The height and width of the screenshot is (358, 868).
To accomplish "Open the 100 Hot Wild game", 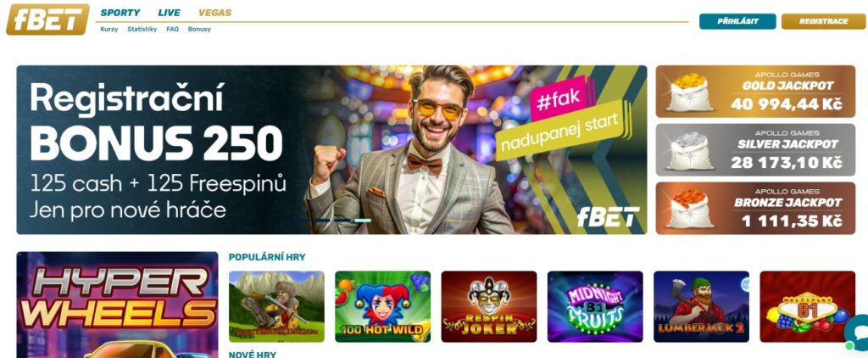I will click(x=382, y=306).
